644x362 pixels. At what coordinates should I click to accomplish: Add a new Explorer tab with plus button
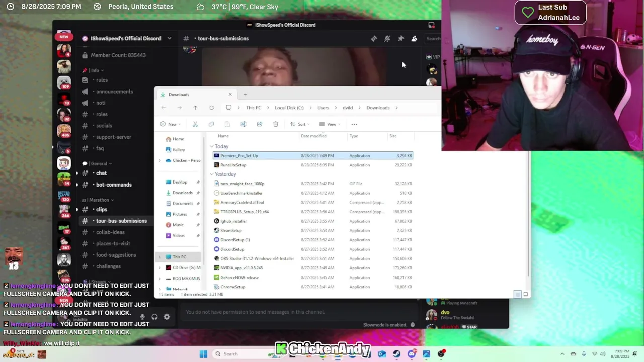click(x=245, y=94)
